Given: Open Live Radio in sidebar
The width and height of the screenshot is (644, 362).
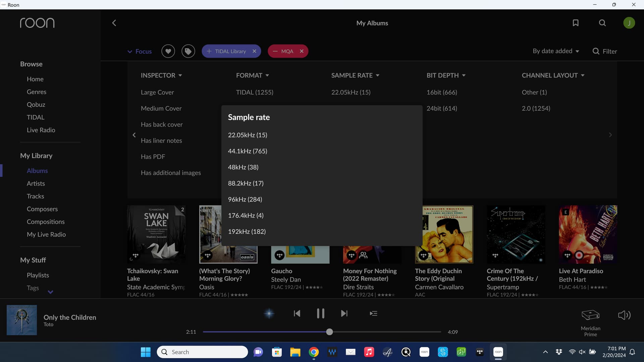Looking at the screenshot, I should pyautogui.click(x=41, y=130).
